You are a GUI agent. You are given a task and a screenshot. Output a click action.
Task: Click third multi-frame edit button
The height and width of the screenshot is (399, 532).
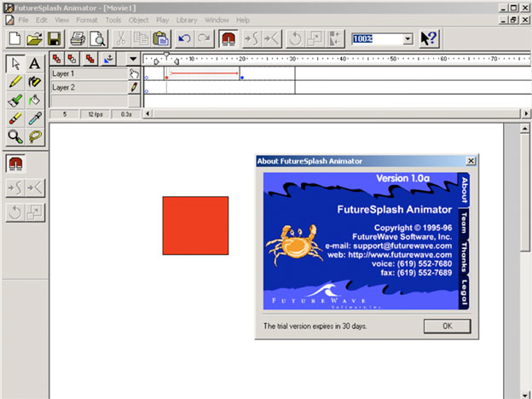[x=90, y=59]
